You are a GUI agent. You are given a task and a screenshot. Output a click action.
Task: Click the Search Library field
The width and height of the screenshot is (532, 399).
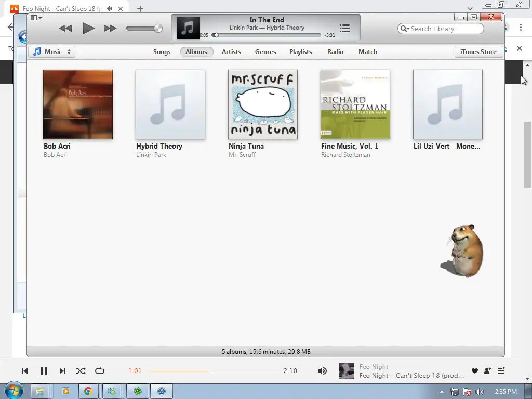441,29
